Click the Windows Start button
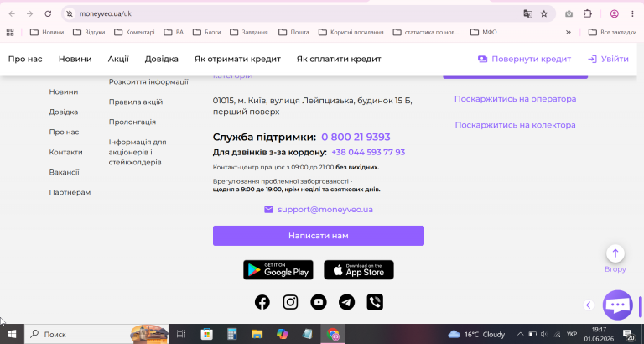Image resolution: width=644 pixels, height=344 pixels. pyautogui.click(x=12, y=334)
